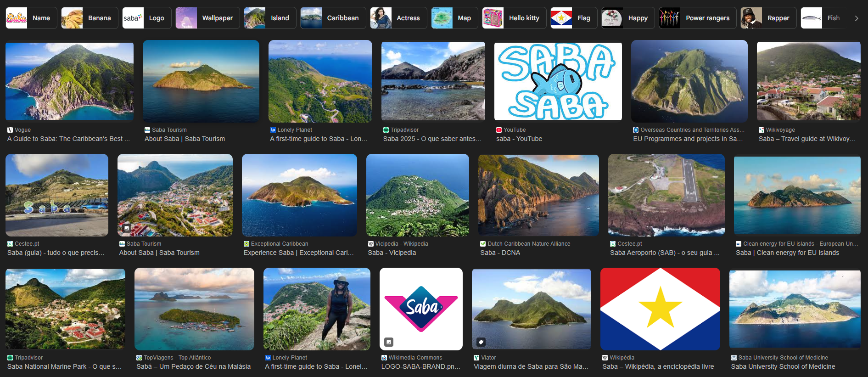Click 'Sabá – Um Pedaço de Céu' link

pos(193,366)
